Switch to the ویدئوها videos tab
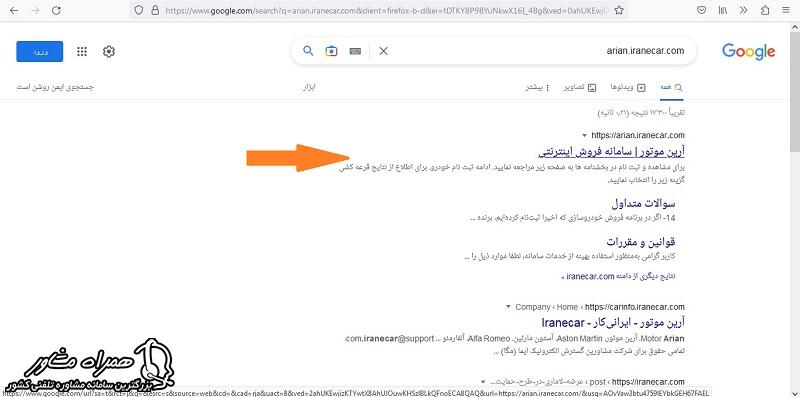This screenshot has height=397, width=800. pos(628,87)
